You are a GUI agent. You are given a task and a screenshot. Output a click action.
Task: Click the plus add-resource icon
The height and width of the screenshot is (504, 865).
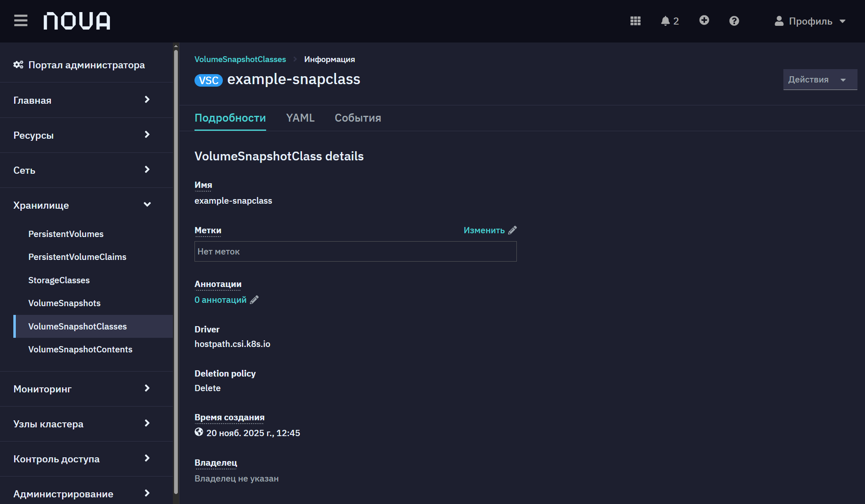point(704,20)
